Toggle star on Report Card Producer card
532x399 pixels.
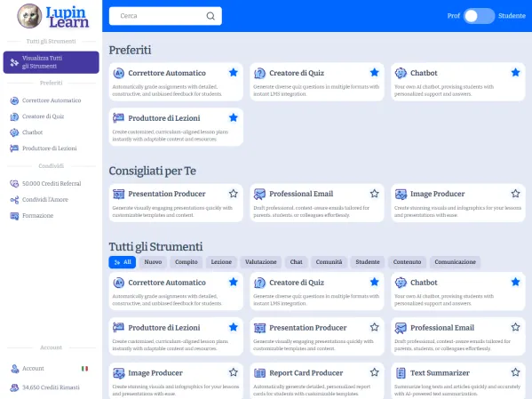374,372
